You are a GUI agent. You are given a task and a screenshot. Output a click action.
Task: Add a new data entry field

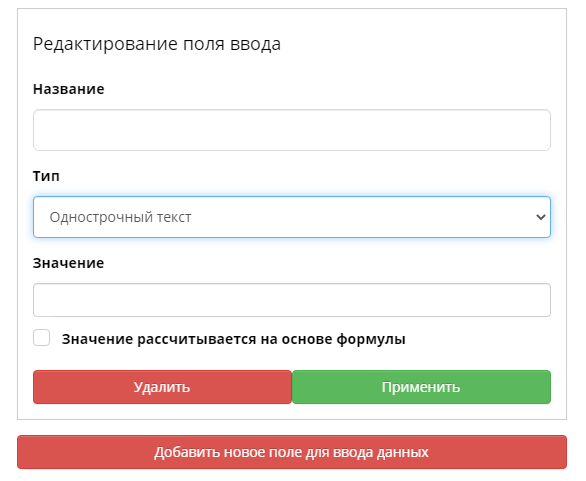292,452
